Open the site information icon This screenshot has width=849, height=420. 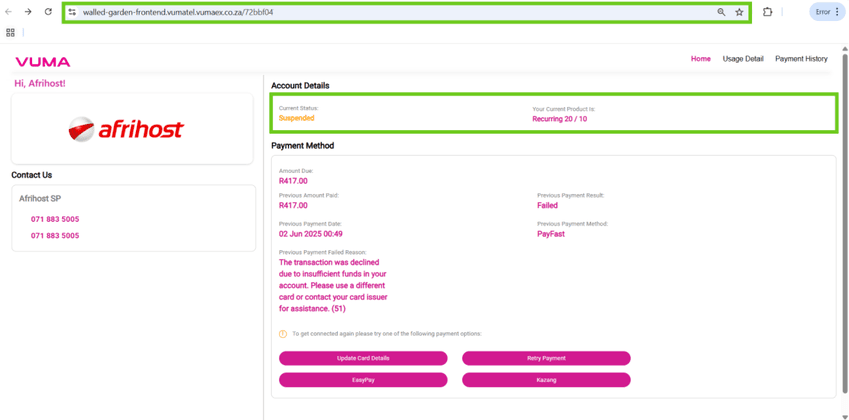(x=72, y=12)
